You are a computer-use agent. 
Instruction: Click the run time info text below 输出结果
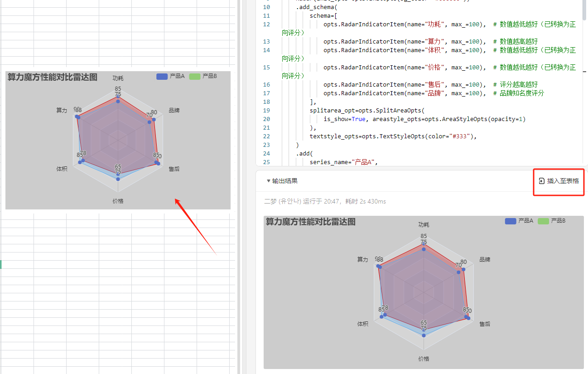[x=325, y=201]
